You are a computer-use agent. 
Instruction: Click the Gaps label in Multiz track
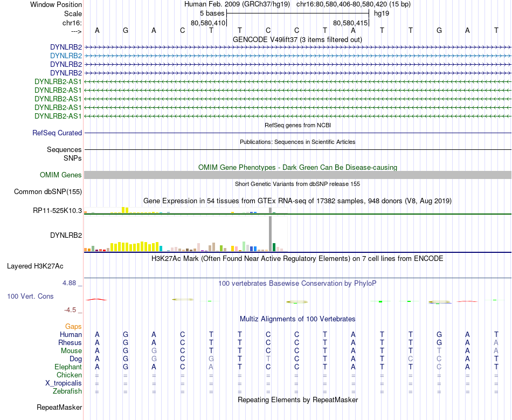(x=73, y=327)
